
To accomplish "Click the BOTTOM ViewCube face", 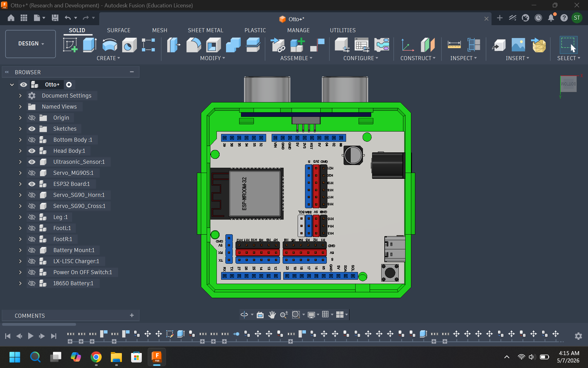I will 568,84.
